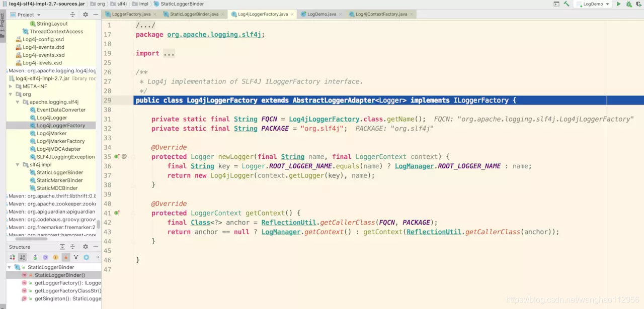This screenshot has width=644, height=309.
Task: Click override gutter icon on line 41
Action: (117, 213)
